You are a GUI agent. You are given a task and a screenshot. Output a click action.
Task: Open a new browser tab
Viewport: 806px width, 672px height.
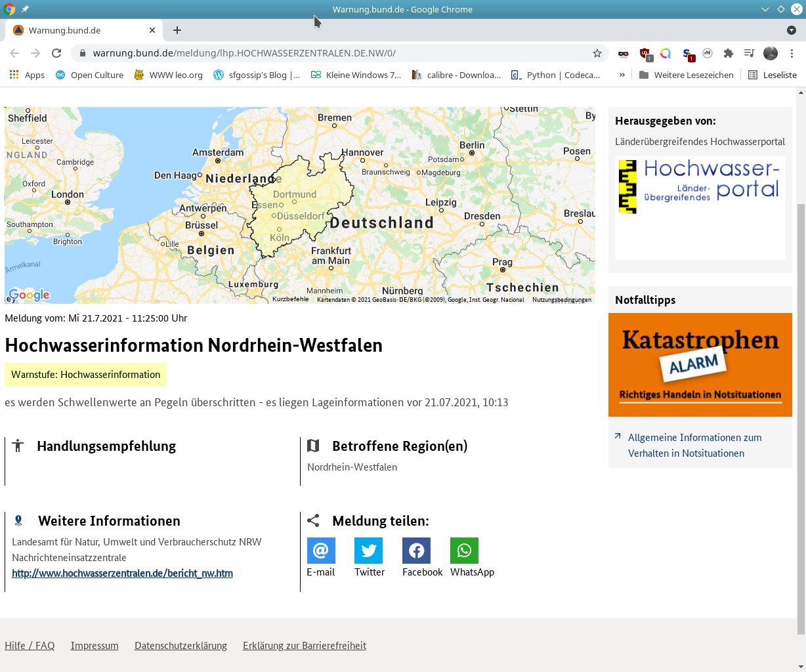click(x=177, y=30)
